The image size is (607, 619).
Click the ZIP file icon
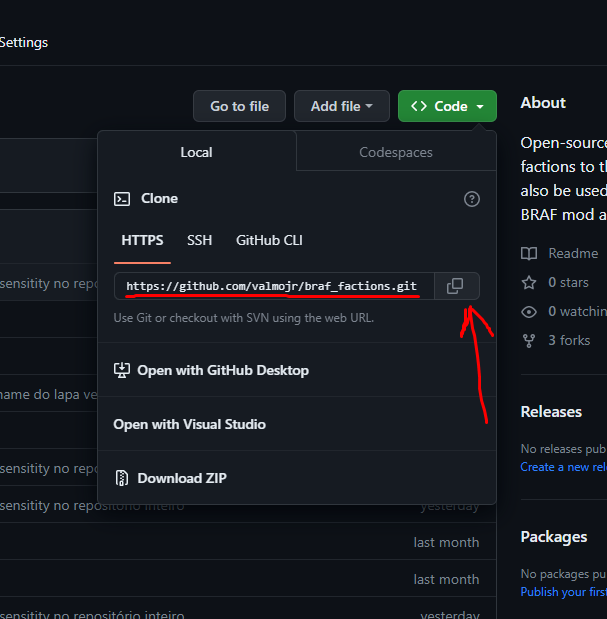coord(122,478)
